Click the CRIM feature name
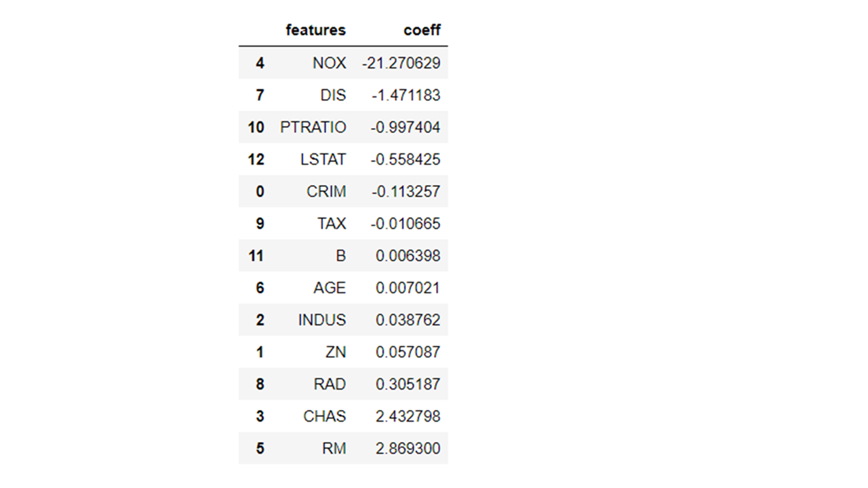 point(326,192)
